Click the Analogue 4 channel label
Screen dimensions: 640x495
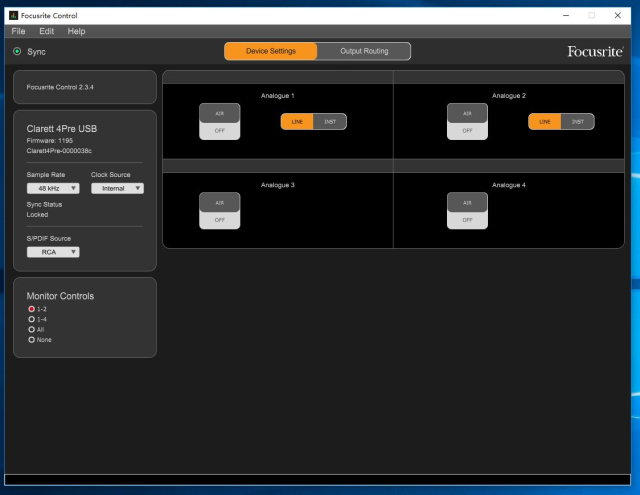(x=509, y=185)
